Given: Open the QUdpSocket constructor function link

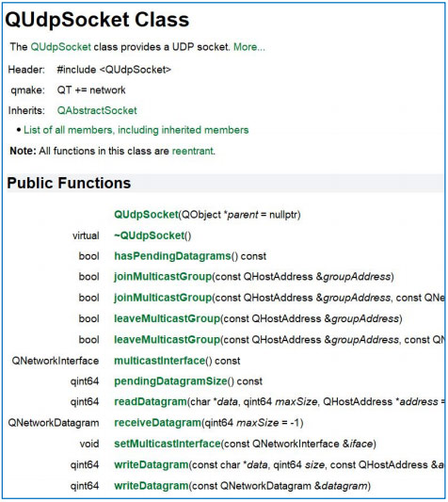Looking at the screenshot, I should point(146,215).
